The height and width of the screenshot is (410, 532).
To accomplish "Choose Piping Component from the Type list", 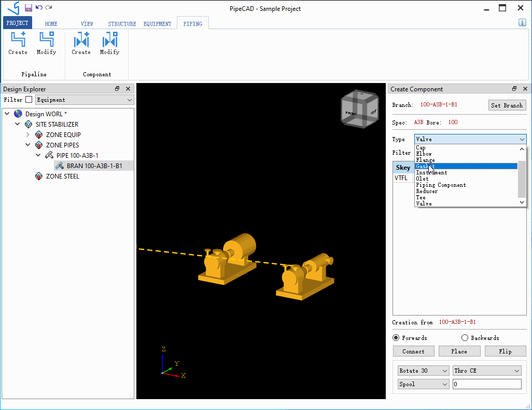I will tap(466, 185).
